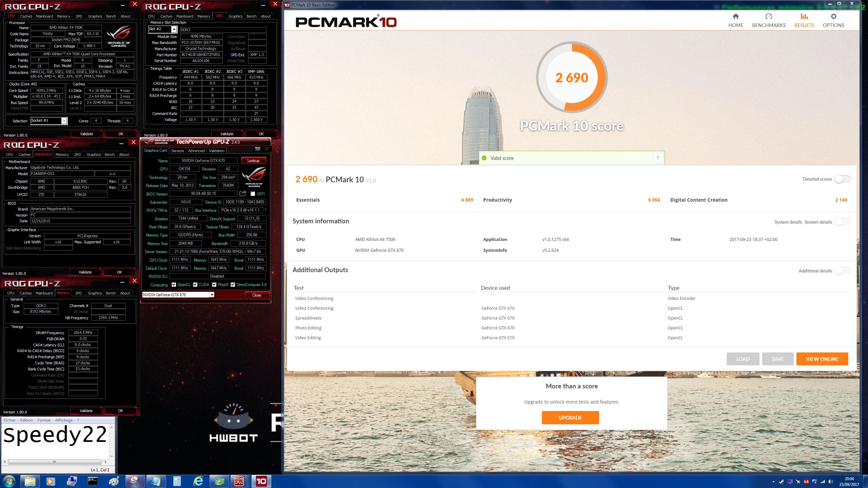The height and width of the screenshot is (488, 868).
Task: Switch to ROG CPU-Z in the taskbar
Action: click(x=239, y=481)
